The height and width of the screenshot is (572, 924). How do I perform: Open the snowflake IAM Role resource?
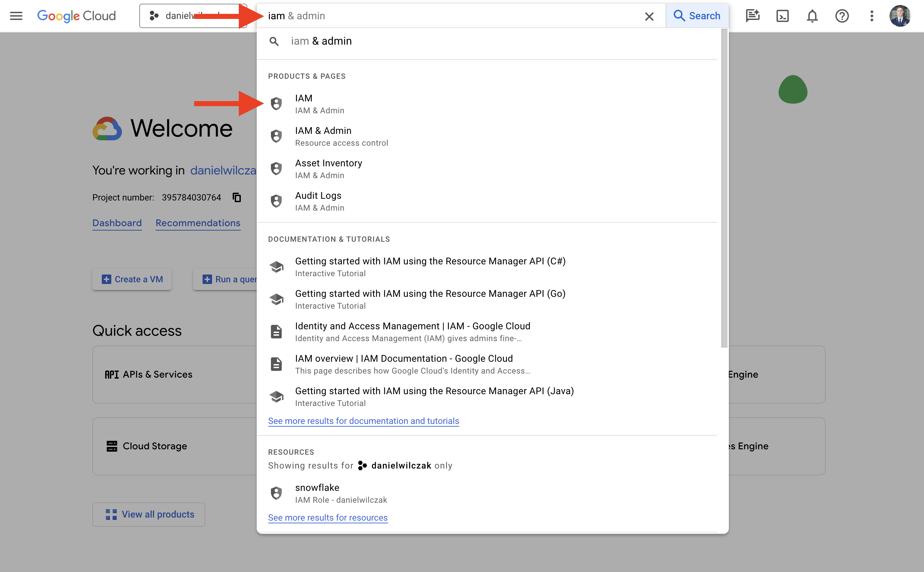(x=487, y=493)
